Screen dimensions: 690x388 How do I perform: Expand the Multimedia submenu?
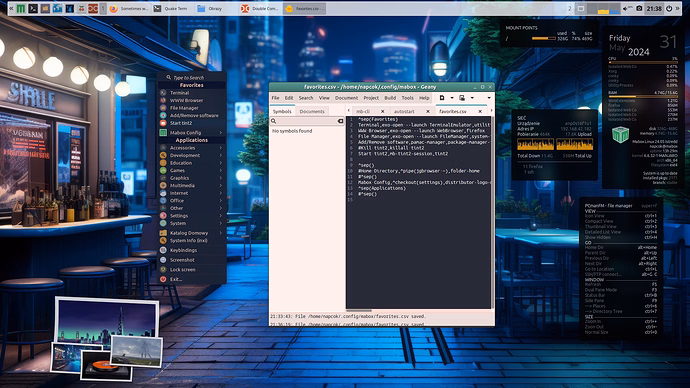point(192,185)
